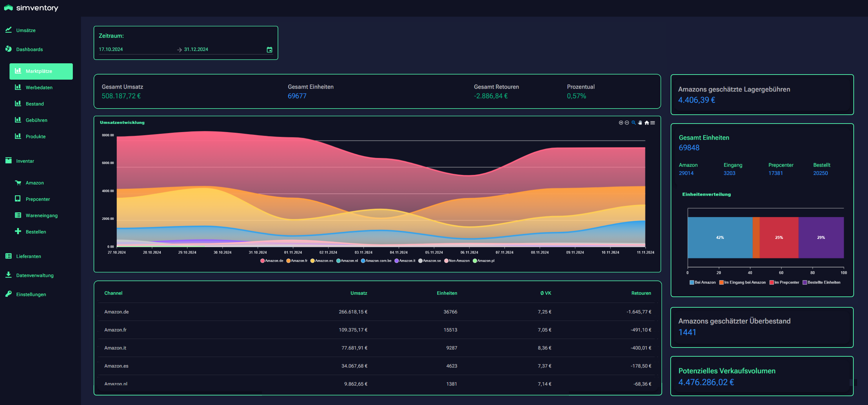Open the Werbedaten dashboard

[x=39, y=87]
